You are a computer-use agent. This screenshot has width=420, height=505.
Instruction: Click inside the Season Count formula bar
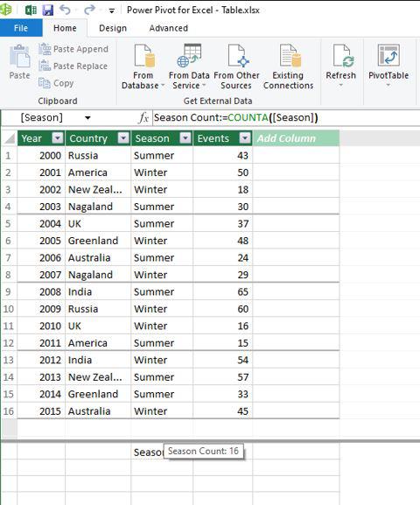point(286,118)
